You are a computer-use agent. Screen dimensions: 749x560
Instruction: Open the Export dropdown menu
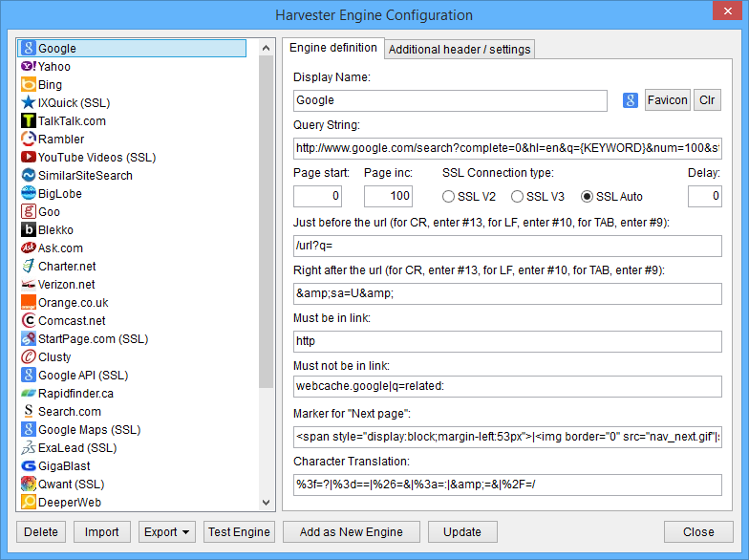click(x=167, y=532)
